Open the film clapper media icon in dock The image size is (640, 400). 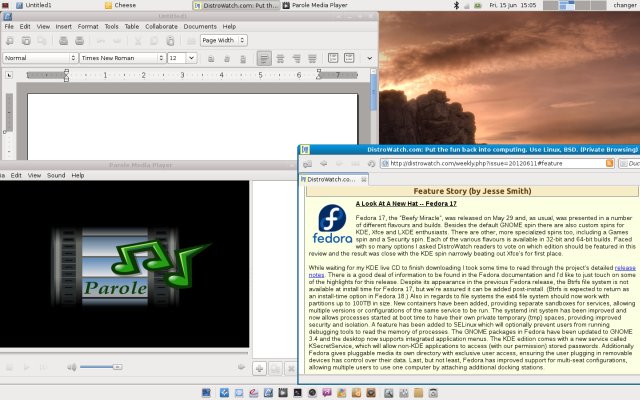tap(283, 393)
